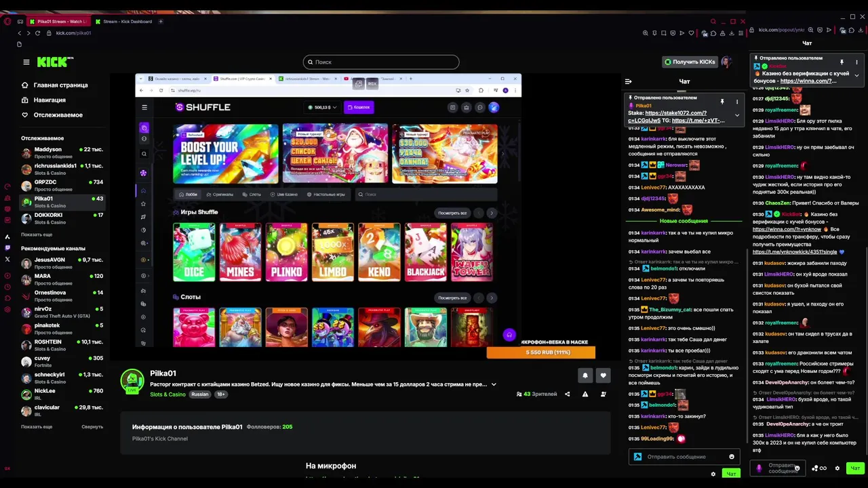
Task: Open the PLINKO game thumbnail
Action: click(286, 252)
